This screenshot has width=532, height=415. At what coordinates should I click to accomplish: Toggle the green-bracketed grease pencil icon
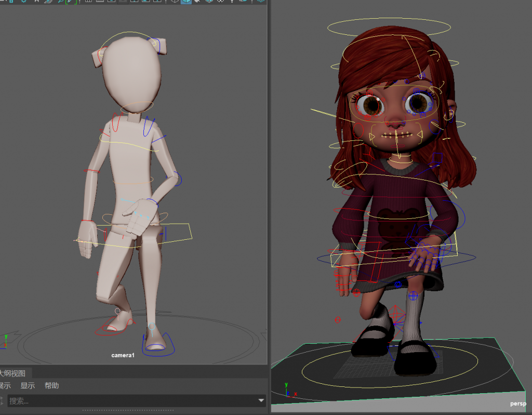pyautogui.click(x=71, y=2)
